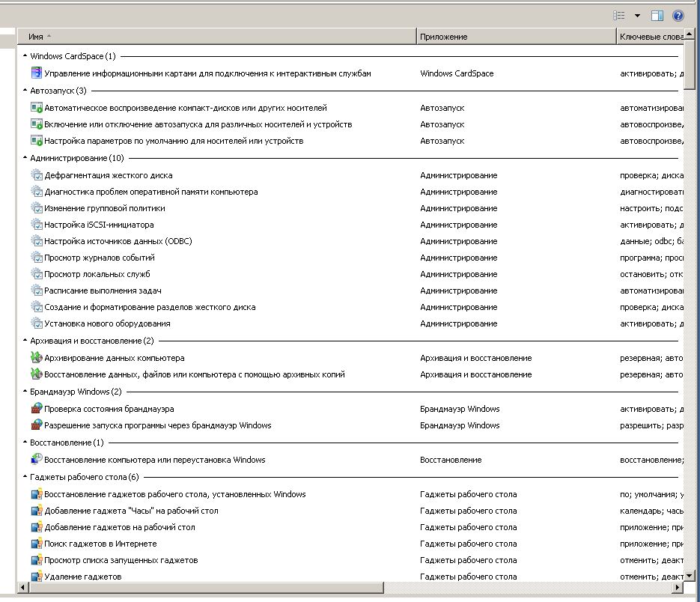This screenshot has height=602, width=700.
Task: Sort by the Имя column header
Action: pyautogui.click(x=216, y=37)
